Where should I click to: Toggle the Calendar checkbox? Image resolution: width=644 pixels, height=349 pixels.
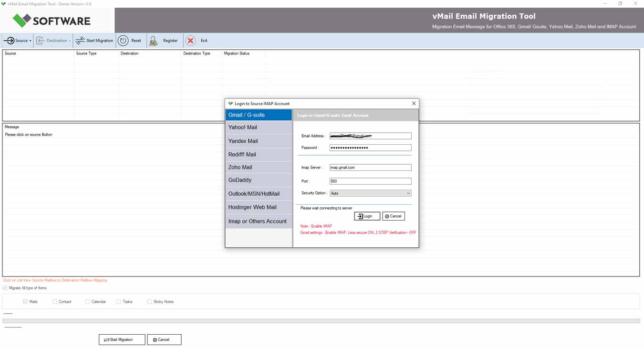[88, 302]
